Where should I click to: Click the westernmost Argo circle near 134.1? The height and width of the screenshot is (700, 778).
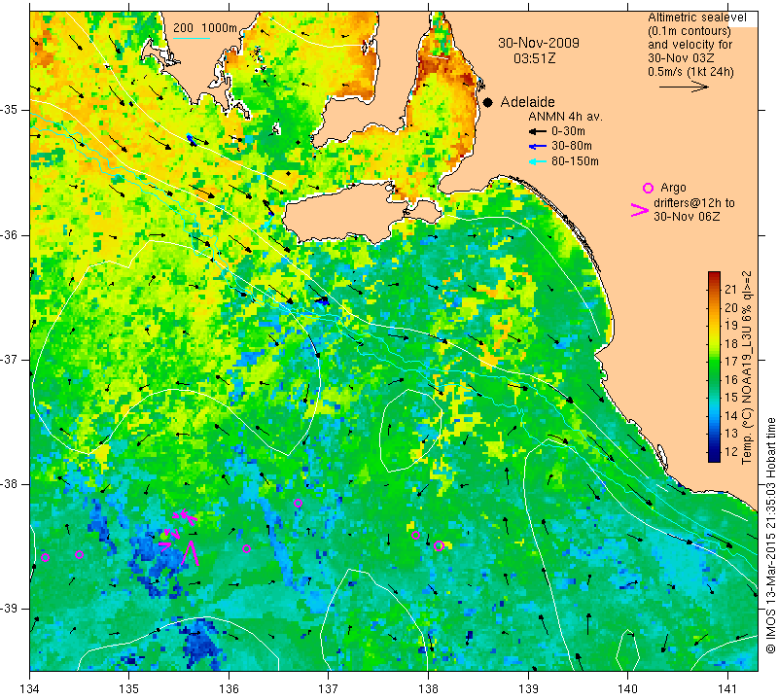pos(45,557)
